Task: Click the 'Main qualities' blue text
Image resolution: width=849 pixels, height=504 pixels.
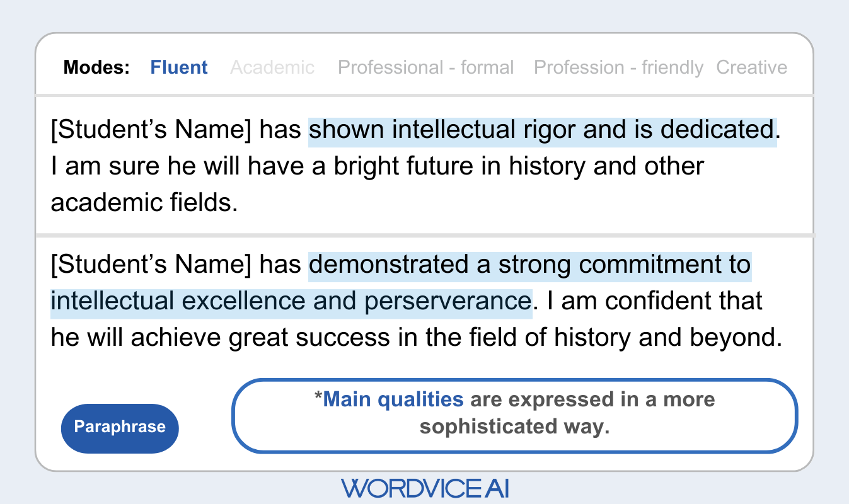Action: (x=393, y=399)
